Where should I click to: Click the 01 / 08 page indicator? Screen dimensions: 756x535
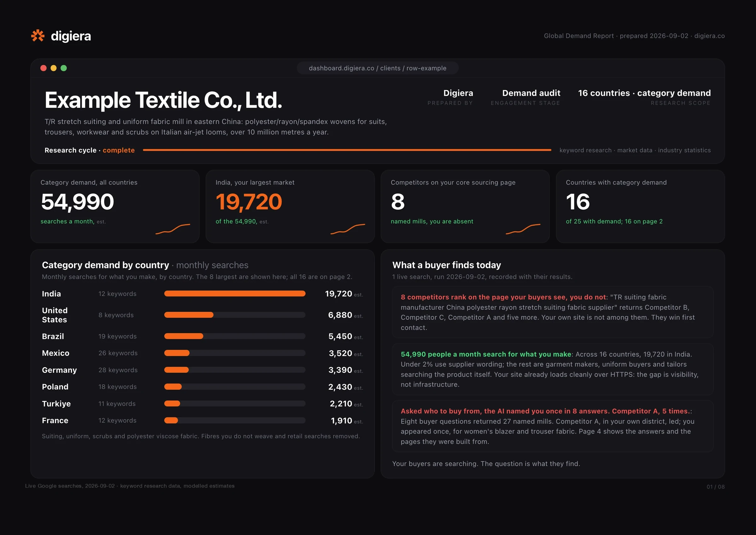[715, 486]
